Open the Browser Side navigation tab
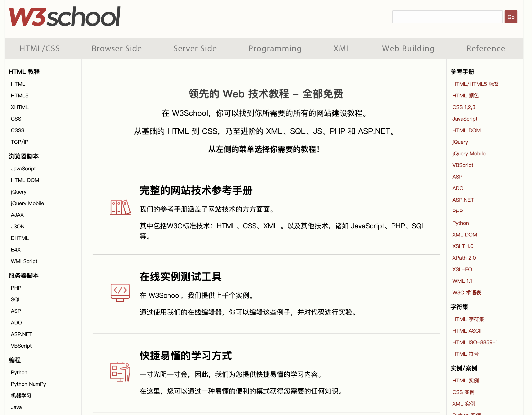 pyautogui.click(x=117, y=48)
